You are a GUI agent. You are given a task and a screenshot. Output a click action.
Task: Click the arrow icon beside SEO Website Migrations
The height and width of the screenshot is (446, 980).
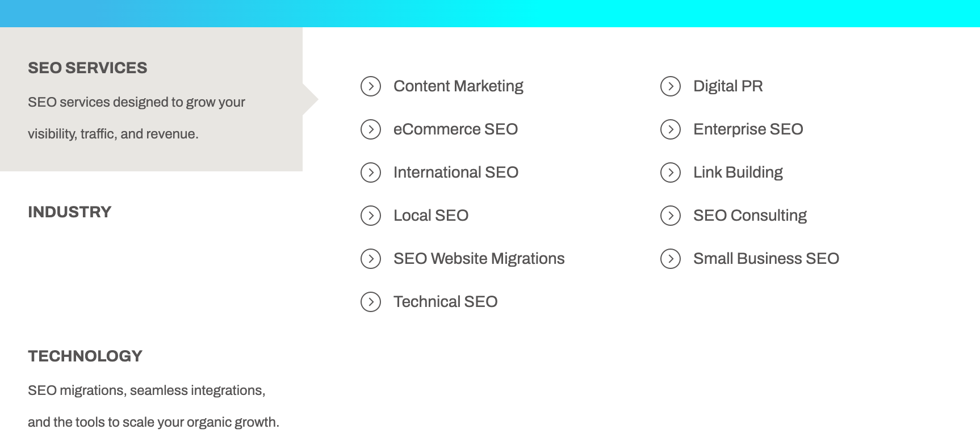point(371,259)
